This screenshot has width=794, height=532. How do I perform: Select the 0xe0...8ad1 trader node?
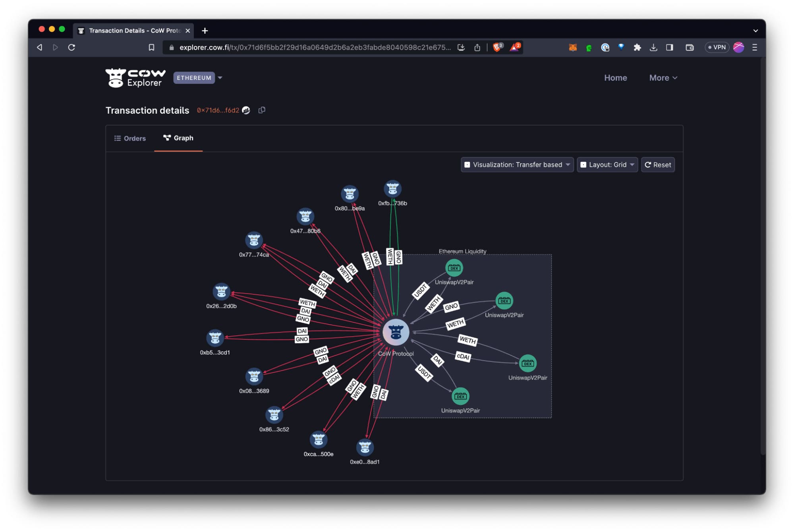click(x=365, y=447)
